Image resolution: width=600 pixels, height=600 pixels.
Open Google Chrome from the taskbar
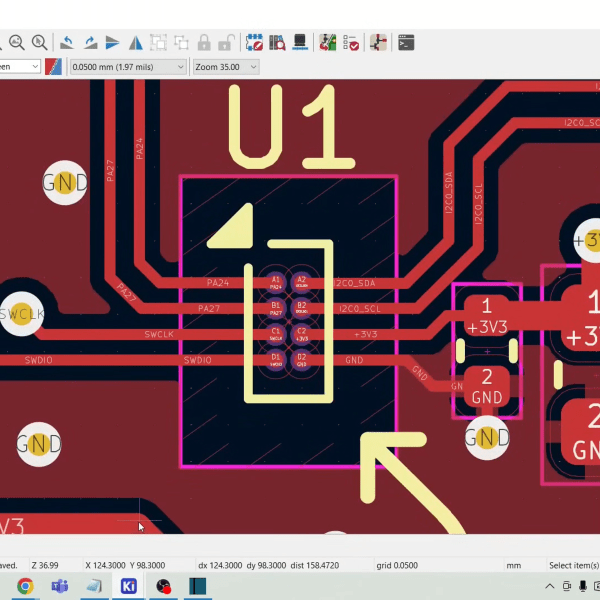25,586
